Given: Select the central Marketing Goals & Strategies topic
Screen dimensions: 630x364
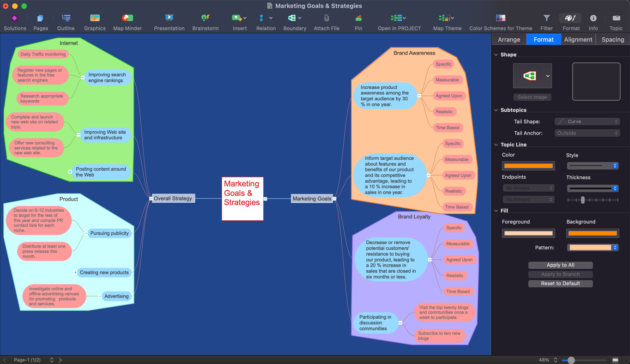Looking at the screenshot, I should tap(242, 199).
